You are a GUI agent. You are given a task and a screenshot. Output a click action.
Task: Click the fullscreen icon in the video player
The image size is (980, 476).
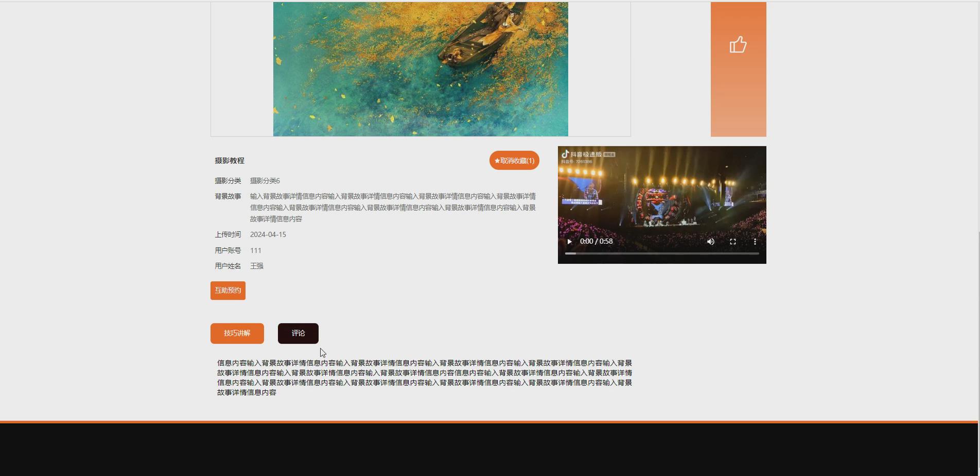click(733, 241)
